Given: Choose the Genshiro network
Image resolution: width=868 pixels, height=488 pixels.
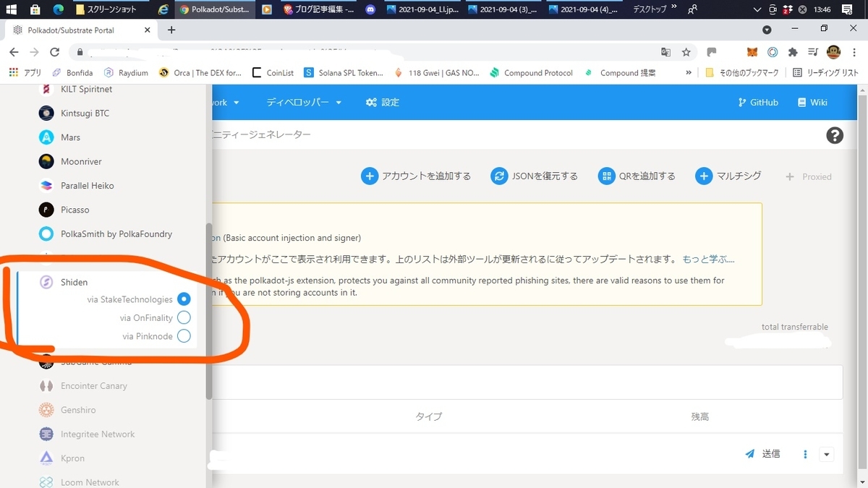Looking at the screenshot, I should [x=78, y=410].
